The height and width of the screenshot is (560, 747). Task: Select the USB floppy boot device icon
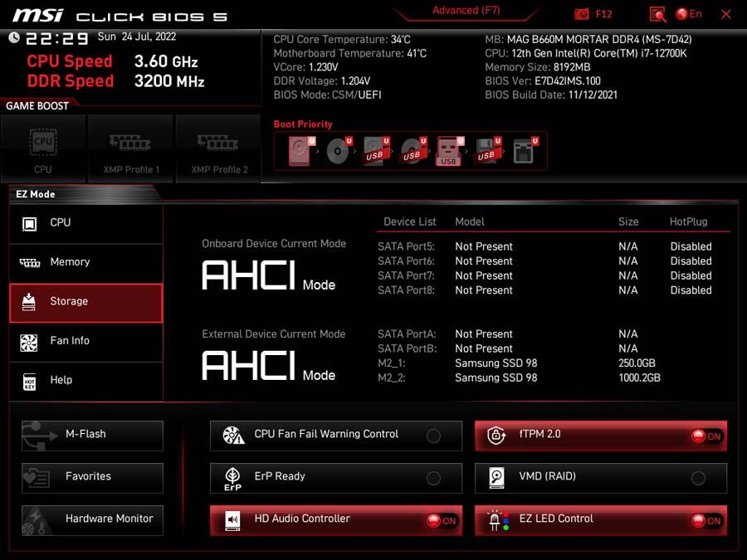(x=487, y=151)
